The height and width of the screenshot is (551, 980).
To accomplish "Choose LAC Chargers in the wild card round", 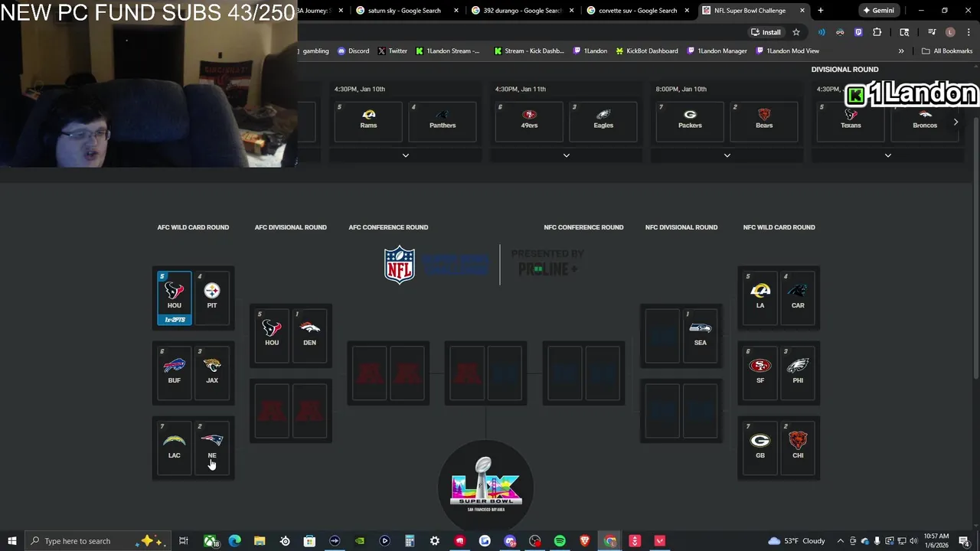I will 175,448.
